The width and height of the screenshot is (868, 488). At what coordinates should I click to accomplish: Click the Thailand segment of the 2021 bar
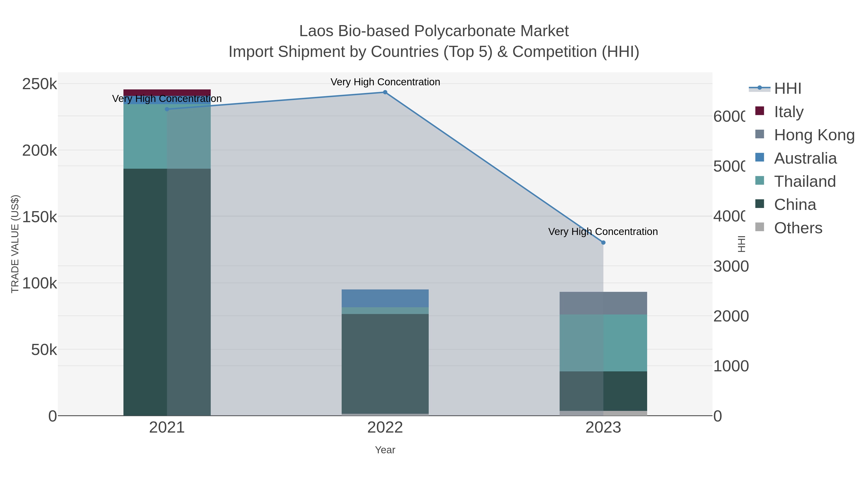(x=167, y=136)
